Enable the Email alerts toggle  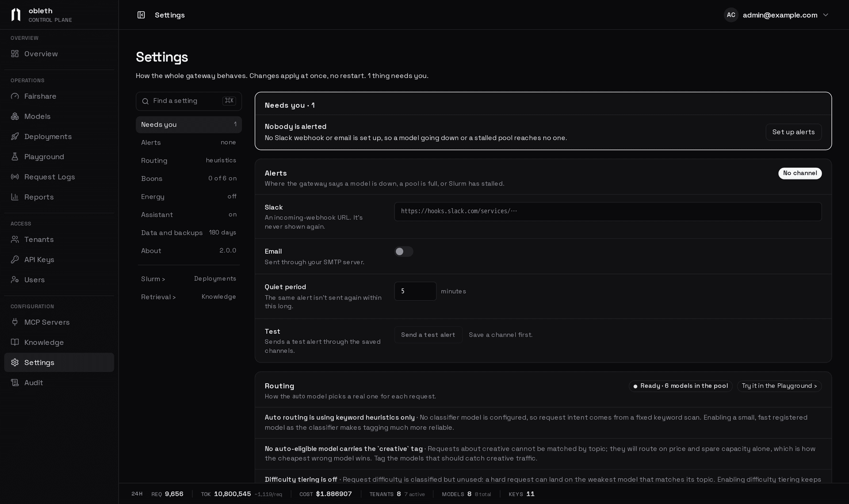click(404, 252)
